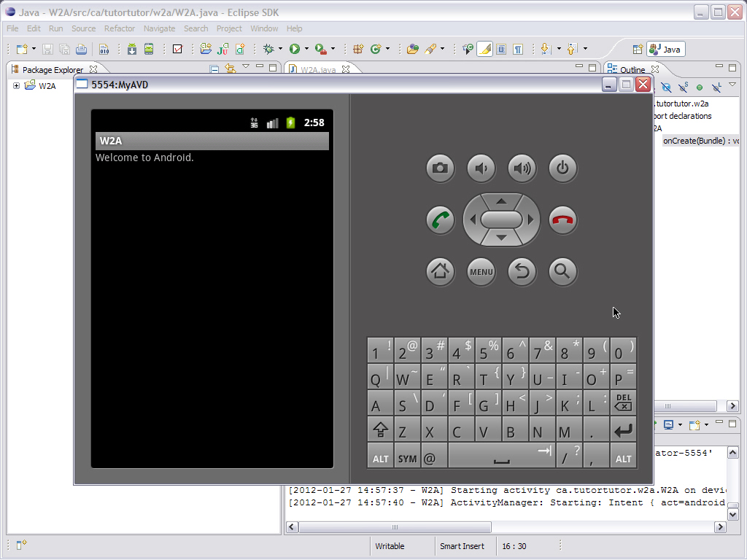Toggle Link with Editor in Package Explorer
747x560 pixels.
tap(230, 69)
